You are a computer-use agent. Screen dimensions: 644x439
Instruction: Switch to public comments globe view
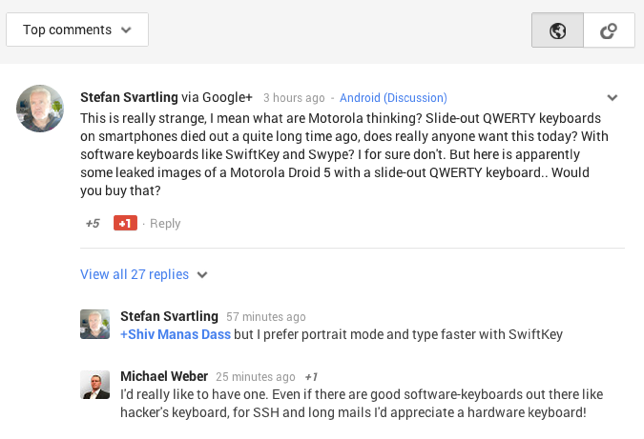click(x=557, y=30)
